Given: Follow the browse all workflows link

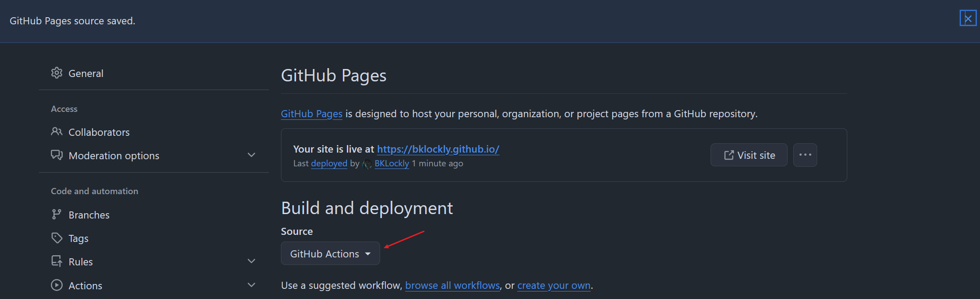Looking at the screenshot, I should (x=453, y=286).
